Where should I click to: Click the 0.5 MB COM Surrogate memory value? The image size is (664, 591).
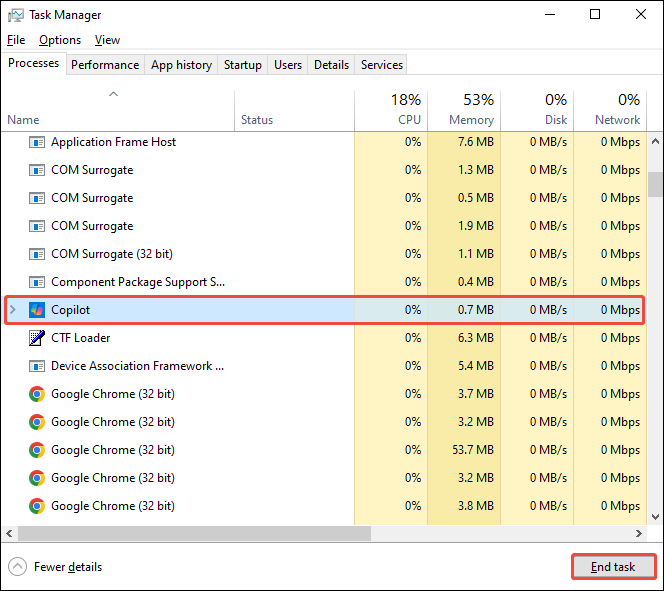coord(476,198)
